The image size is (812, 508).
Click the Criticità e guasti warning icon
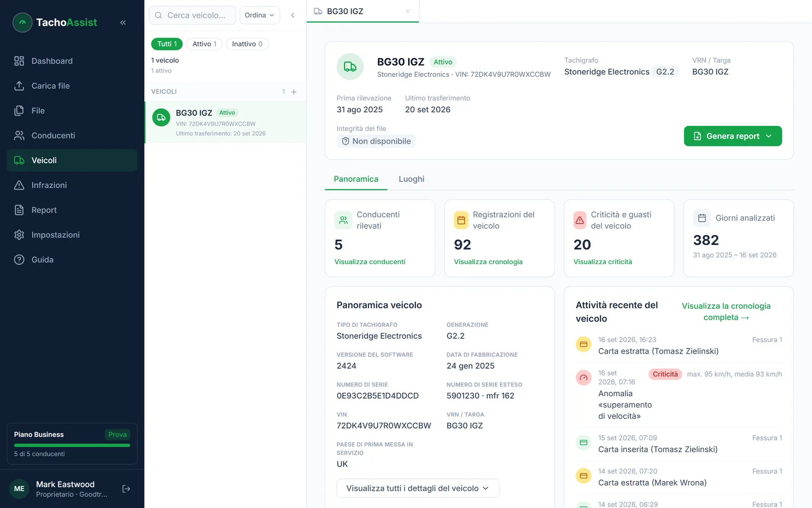580,220
